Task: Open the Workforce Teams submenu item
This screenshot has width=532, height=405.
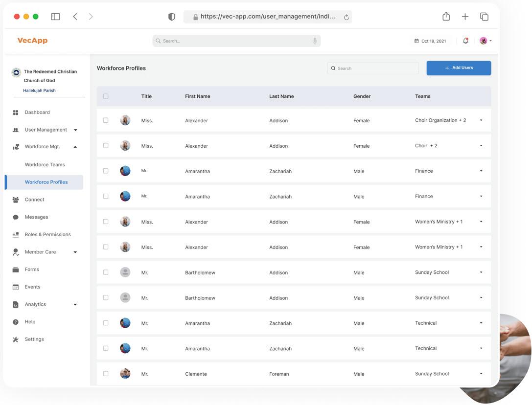Action: point(45,165)
